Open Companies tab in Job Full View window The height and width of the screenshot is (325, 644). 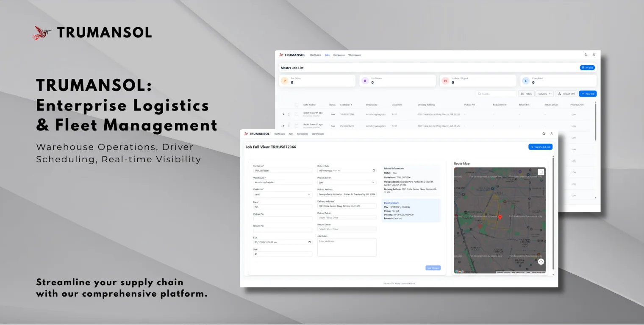tap(303, 134)
